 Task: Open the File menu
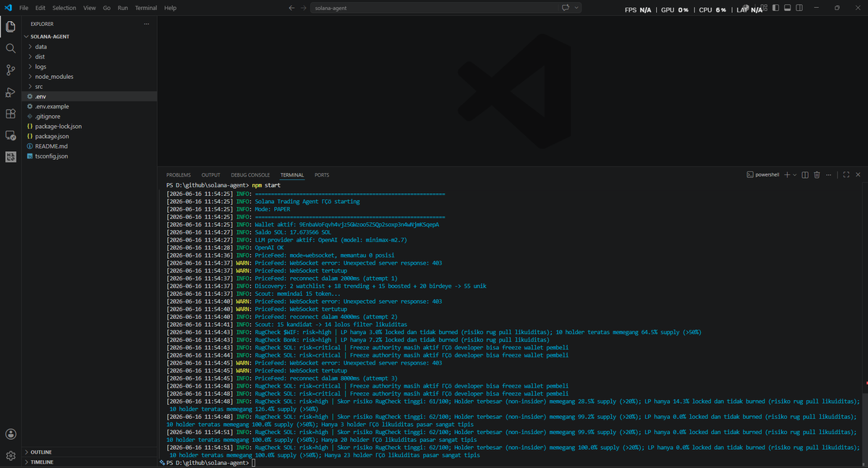(24, 8)
